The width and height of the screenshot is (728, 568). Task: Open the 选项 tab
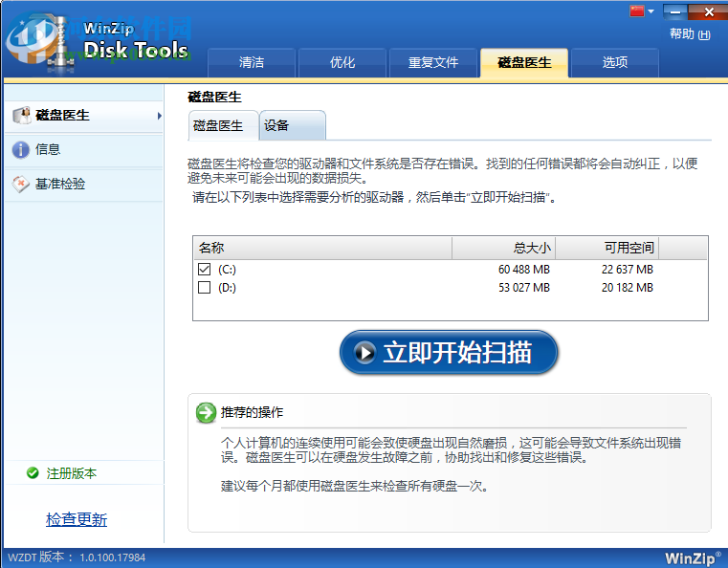[615, 62]
